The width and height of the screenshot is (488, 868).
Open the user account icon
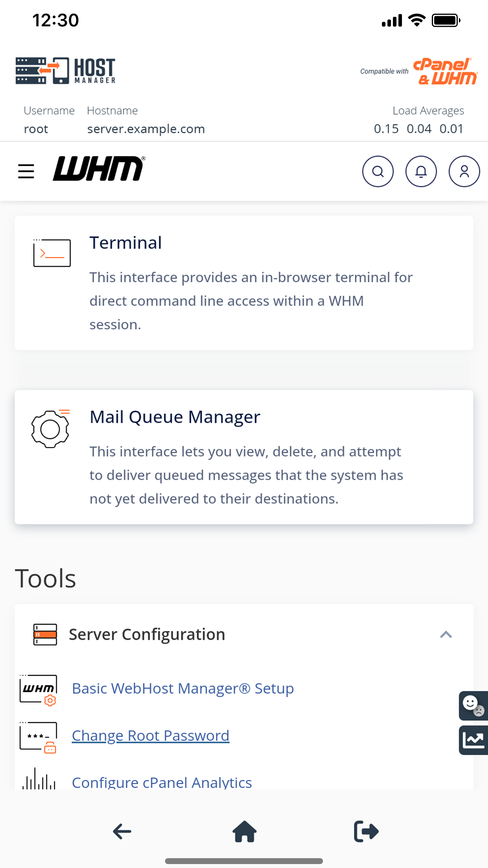(464, 171)
